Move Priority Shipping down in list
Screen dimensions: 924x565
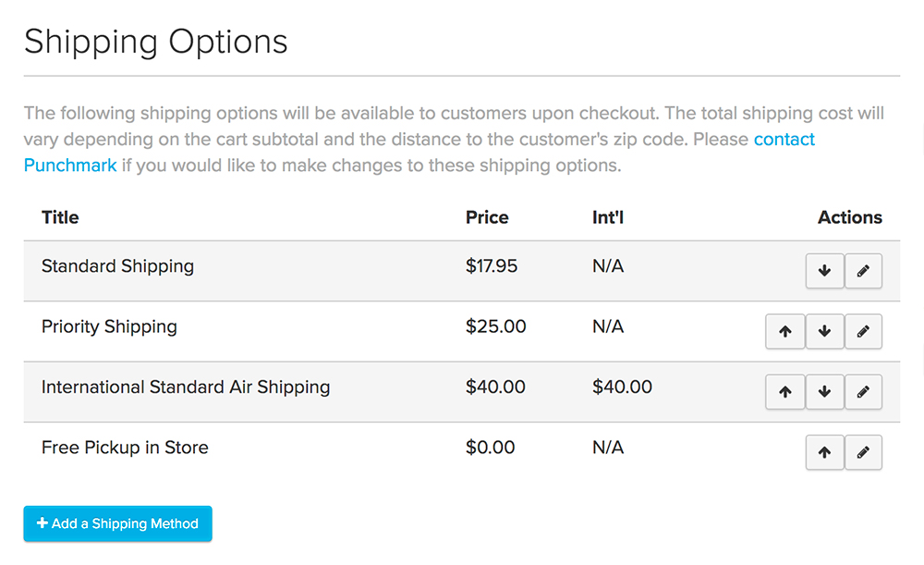tap(824, 332)
